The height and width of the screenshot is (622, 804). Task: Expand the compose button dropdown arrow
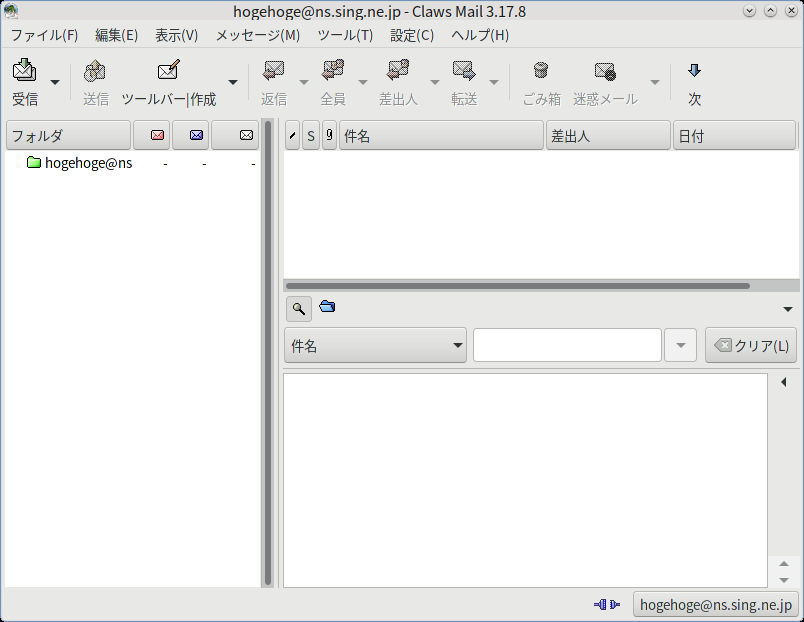point(233,82)
